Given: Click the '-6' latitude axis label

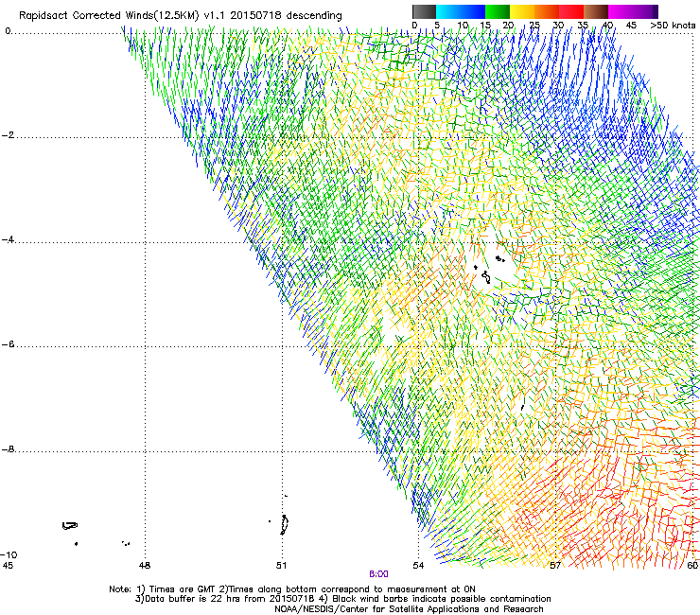Looking at the screenshot, I should (8, 344).
